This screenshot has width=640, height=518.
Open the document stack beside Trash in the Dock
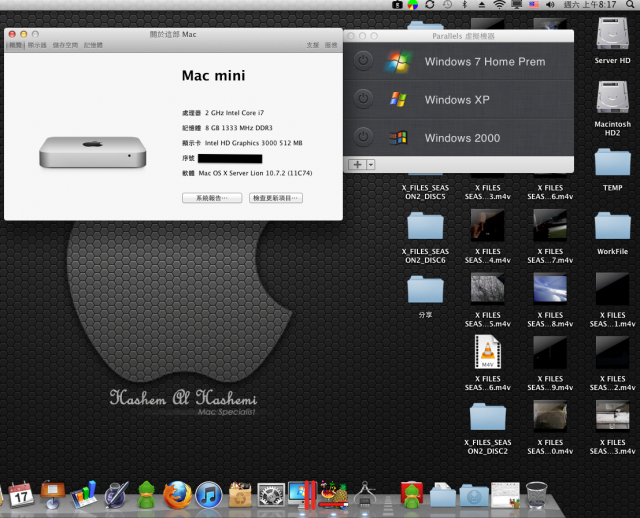click(505, 494)
